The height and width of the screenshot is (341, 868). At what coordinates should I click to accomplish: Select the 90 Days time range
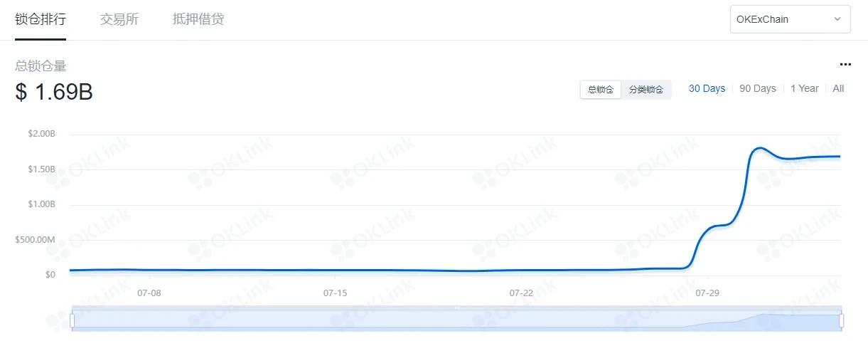[x=757, y=88]
